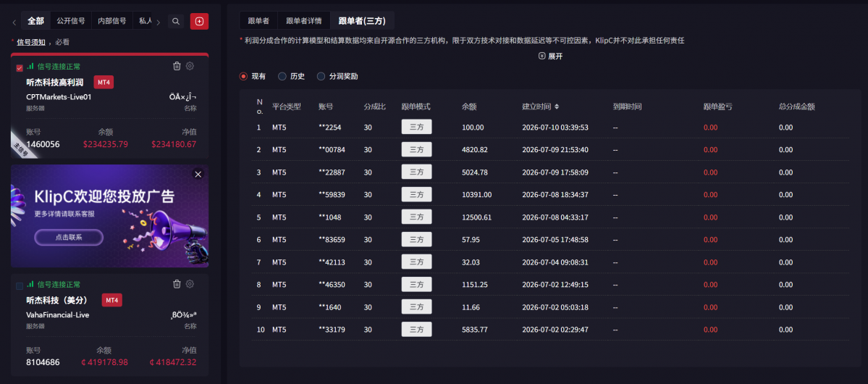
Task: Uncheck the 听杰科技高利润 signal checkbox
Action: 20,67
